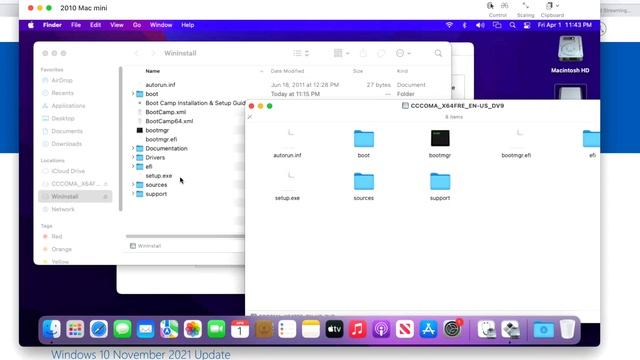Open the Finder menu
Viewport: 640px width, 360px height.
[x=52, y=25]
